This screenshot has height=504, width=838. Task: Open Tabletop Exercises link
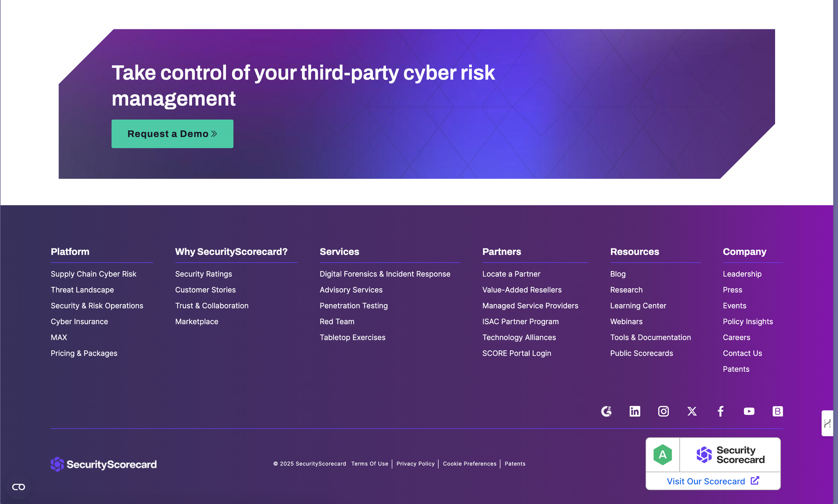[352, 338]
